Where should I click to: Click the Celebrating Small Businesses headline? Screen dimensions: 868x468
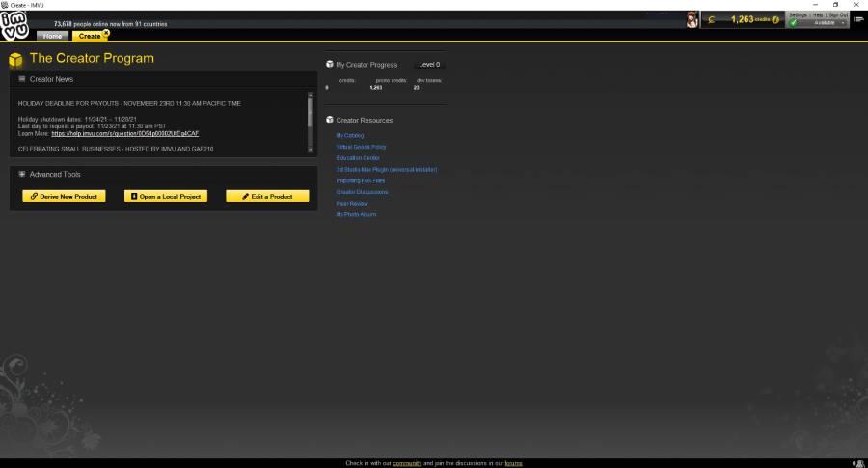pos(115,149)
